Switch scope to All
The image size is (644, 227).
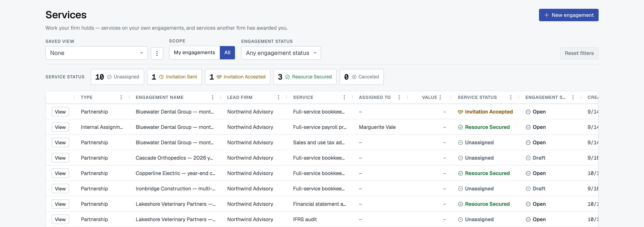[x=227, y=53]
